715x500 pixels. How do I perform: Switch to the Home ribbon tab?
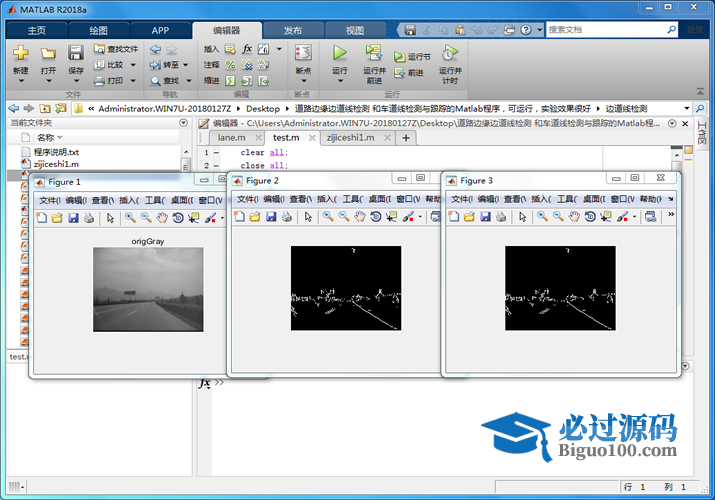37,31
